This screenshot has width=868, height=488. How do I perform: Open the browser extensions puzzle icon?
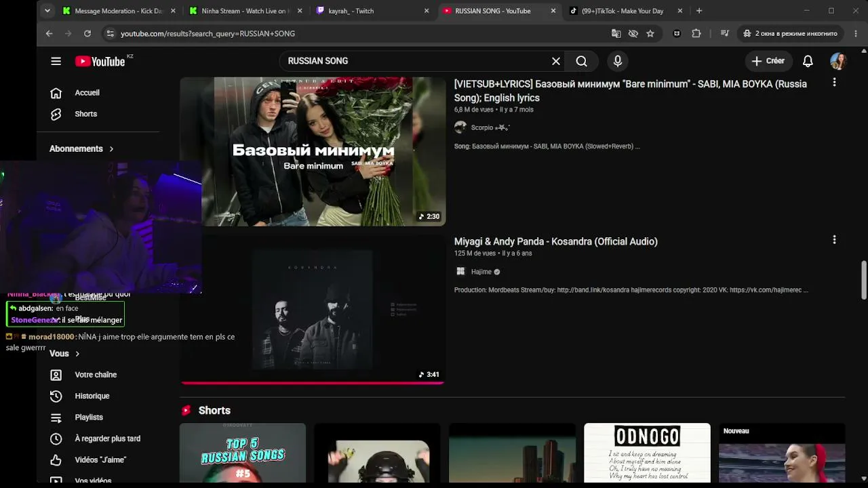[x=696, y=33]
